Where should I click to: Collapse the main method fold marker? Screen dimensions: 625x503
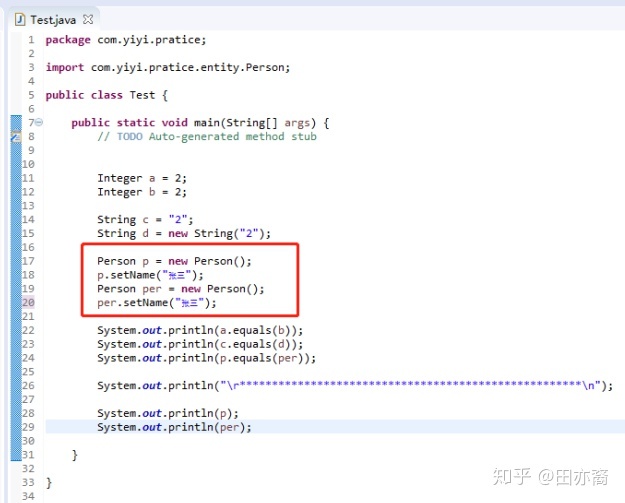tap(39, 122)
